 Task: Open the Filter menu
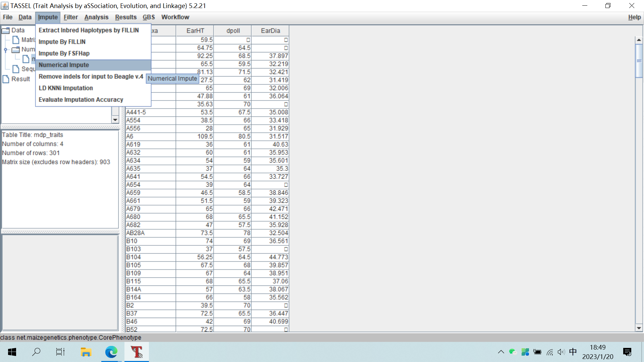(x=71, y=17)
